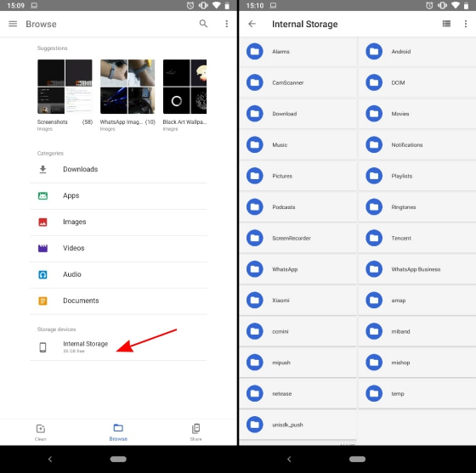Open the hamburger menu in Browse screen
Image resolution: width=476 pixels, height=473 pixels.
coord(13,24)
